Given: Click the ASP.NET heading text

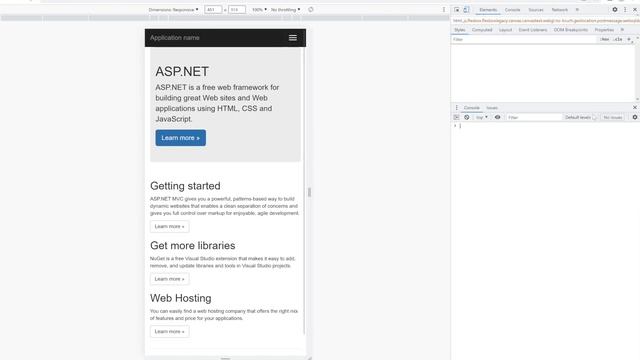Looking at the screenshot, I should click(x=182, y=71).
